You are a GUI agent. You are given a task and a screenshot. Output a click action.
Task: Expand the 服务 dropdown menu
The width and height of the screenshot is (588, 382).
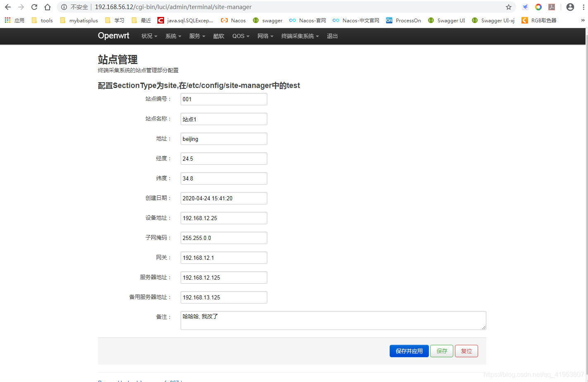197,36
